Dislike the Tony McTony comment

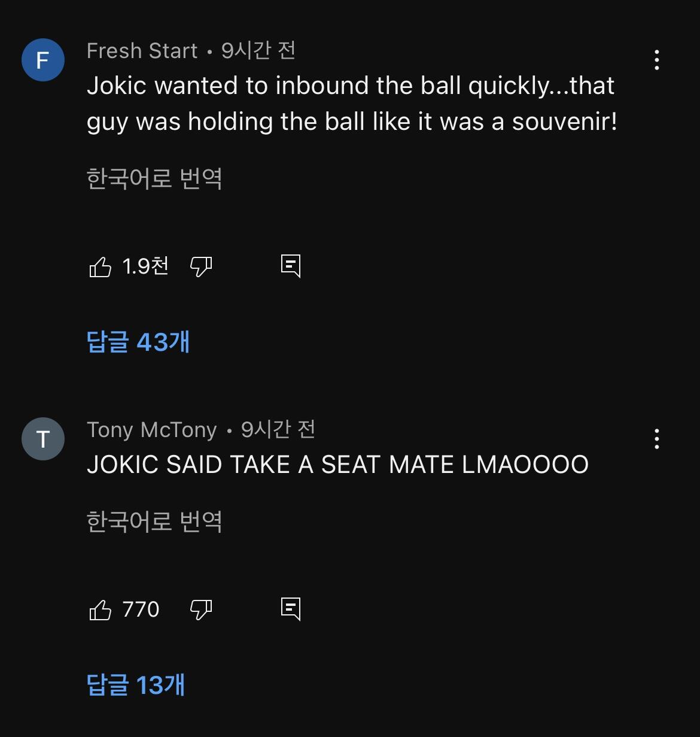pos(201,609)
